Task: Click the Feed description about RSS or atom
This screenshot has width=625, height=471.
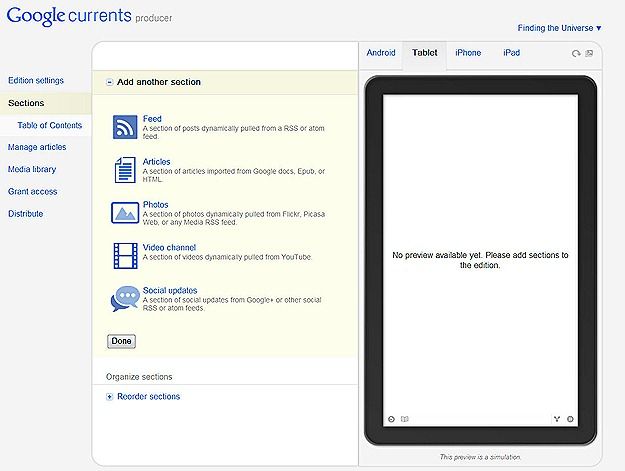Action: coord(234,132)
